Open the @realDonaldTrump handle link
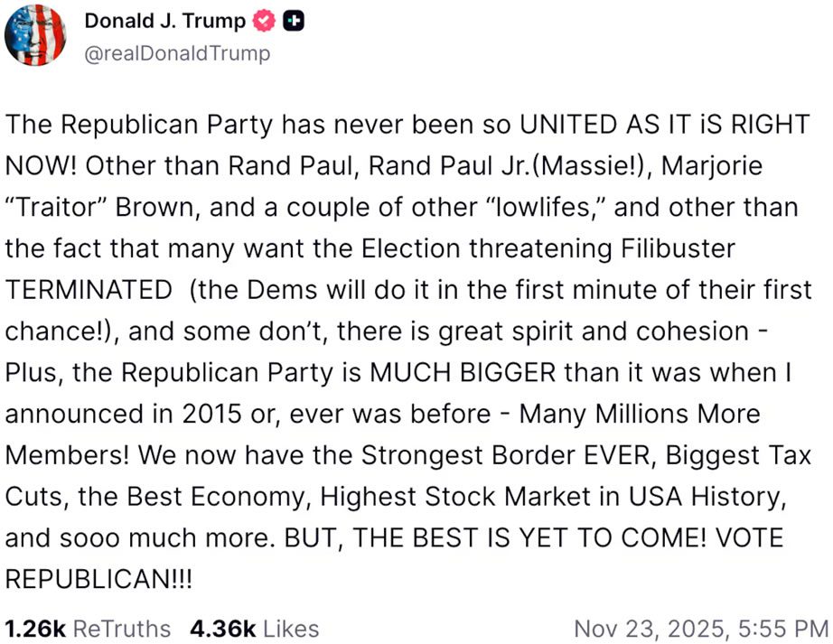Screen dimensions: 833x644 (177, 53)
